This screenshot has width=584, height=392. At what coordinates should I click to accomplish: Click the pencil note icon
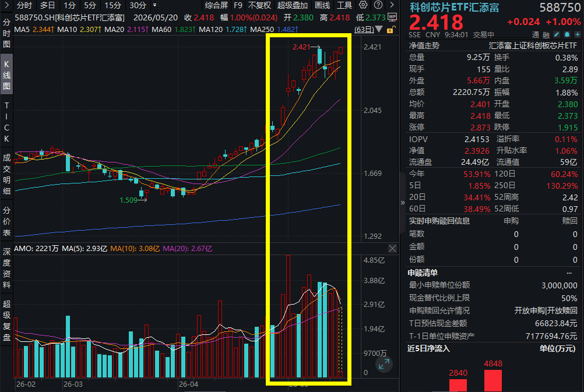coord(557,34)
